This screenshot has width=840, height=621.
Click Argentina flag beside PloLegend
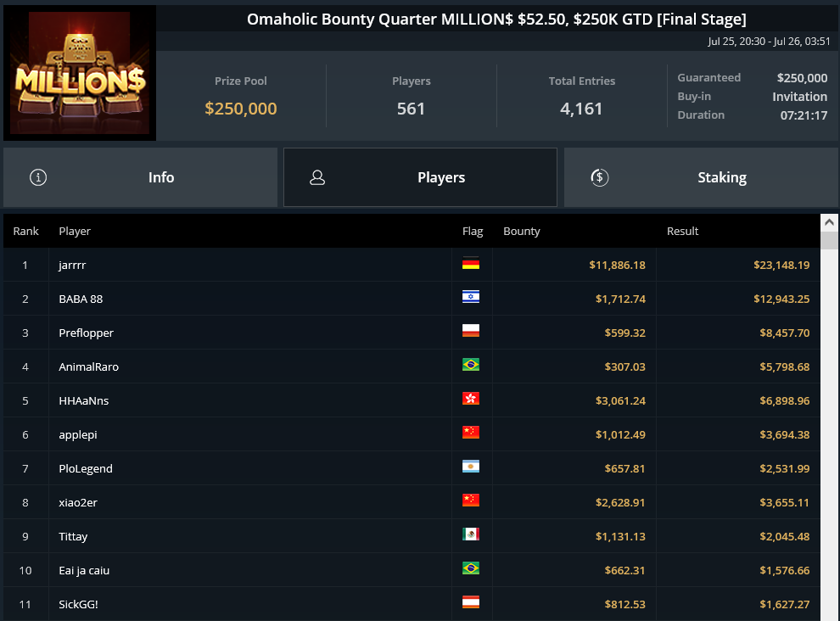pos(471,467)
